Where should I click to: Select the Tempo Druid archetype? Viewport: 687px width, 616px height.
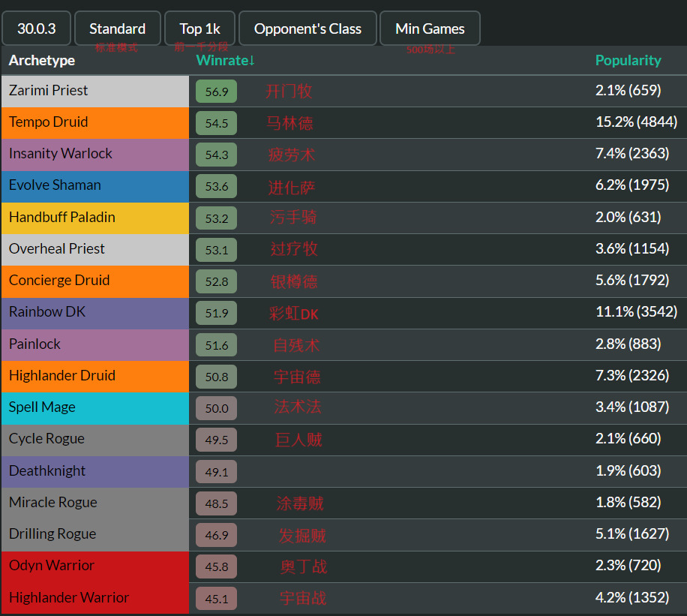95,123
